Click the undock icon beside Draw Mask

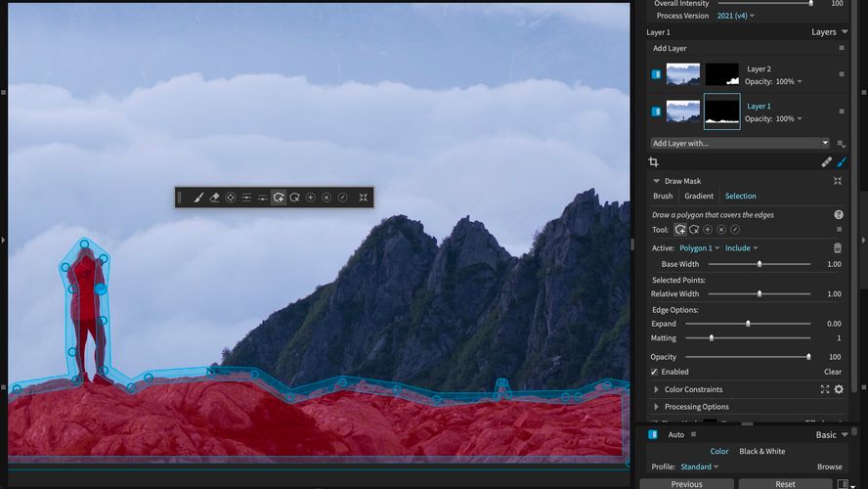(x=838, y=181)
